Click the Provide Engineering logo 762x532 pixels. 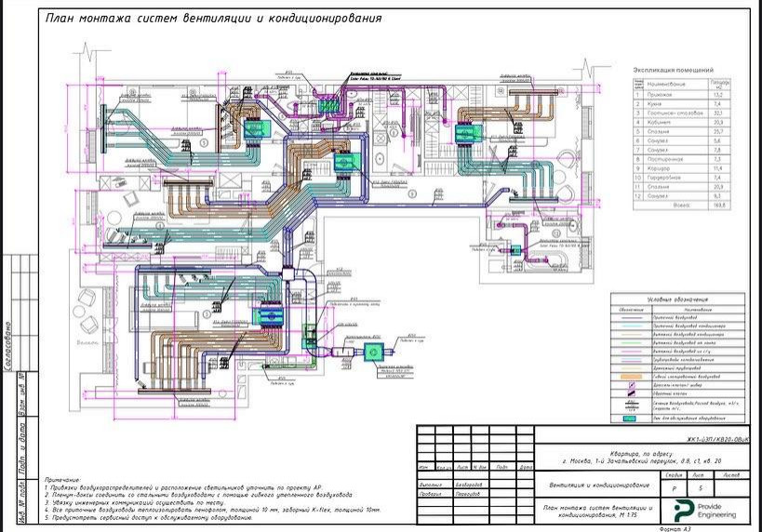(x=704, y=511)
